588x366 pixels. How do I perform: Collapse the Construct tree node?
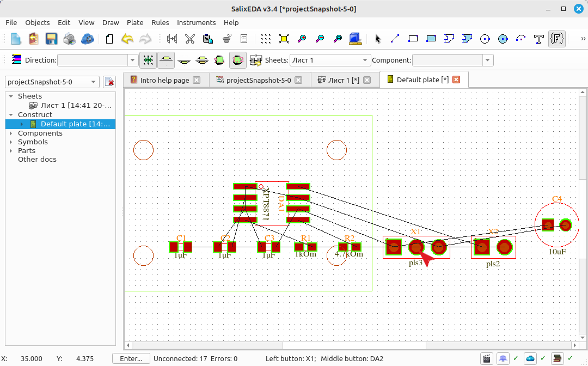(11, 115)
